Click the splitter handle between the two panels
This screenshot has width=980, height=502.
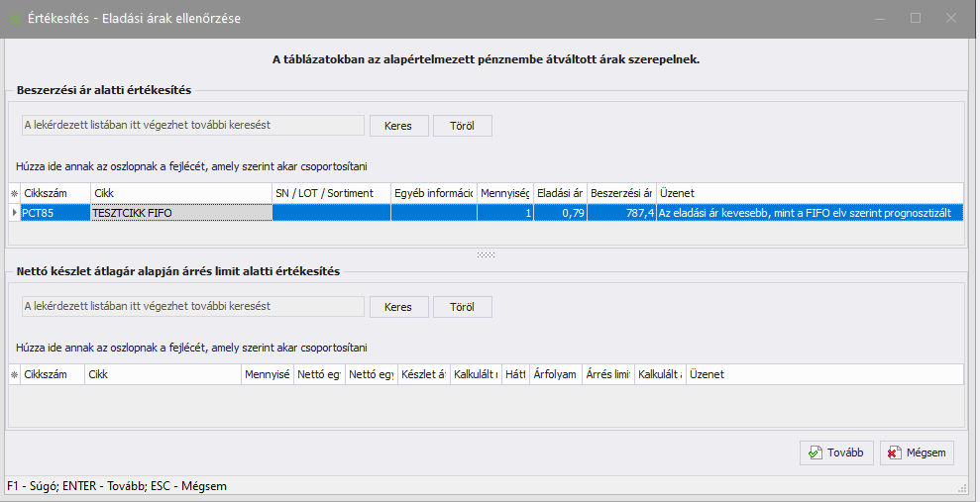[x=486, y=254]
